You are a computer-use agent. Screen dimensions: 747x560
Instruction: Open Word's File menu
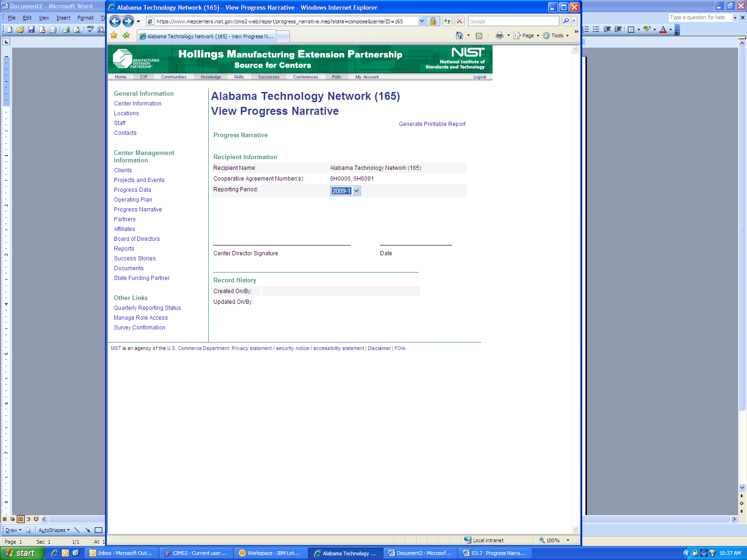coord(12,18)
